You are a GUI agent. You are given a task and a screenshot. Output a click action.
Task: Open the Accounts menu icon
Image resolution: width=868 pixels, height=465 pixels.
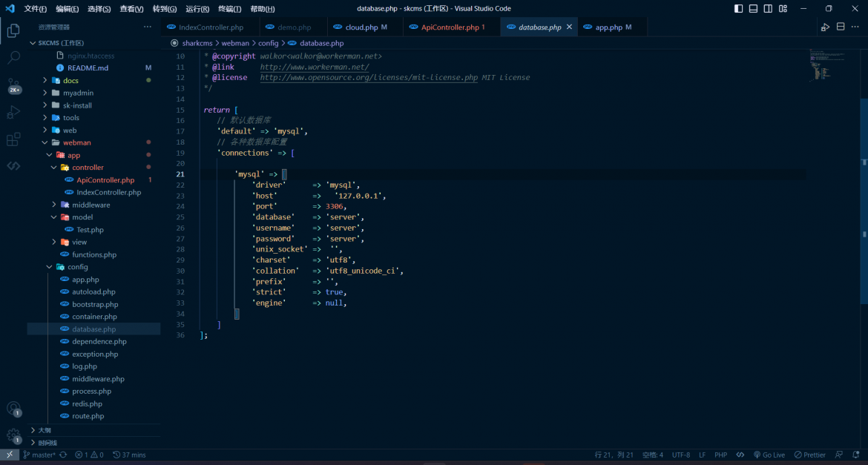13,409
